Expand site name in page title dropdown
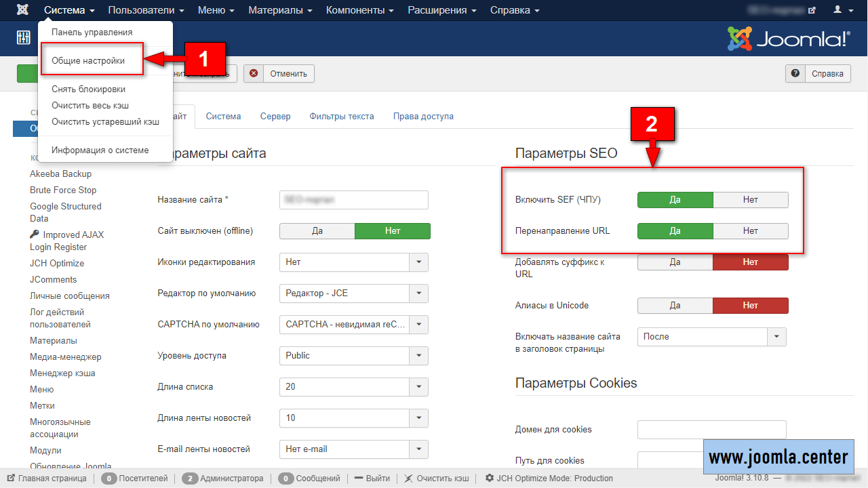 pos(776,336)
